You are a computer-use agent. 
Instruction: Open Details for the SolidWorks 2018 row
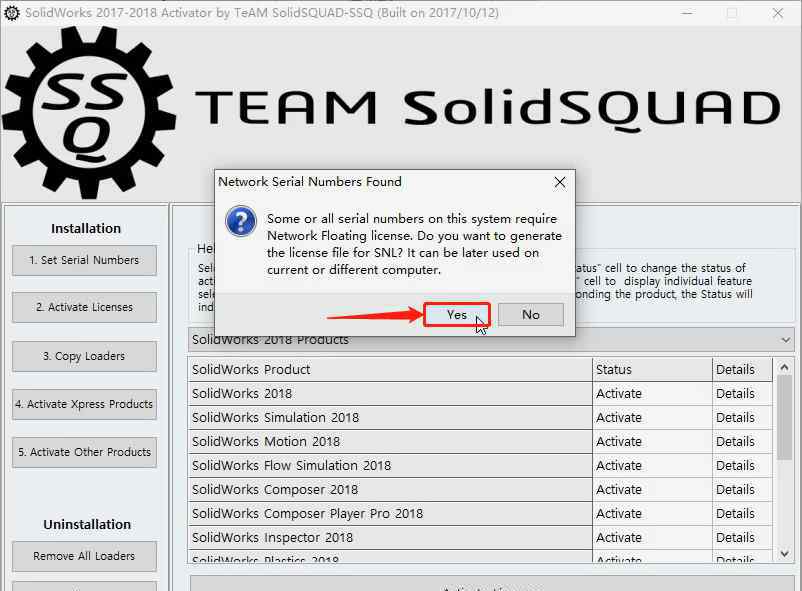[x=742, y=393]
